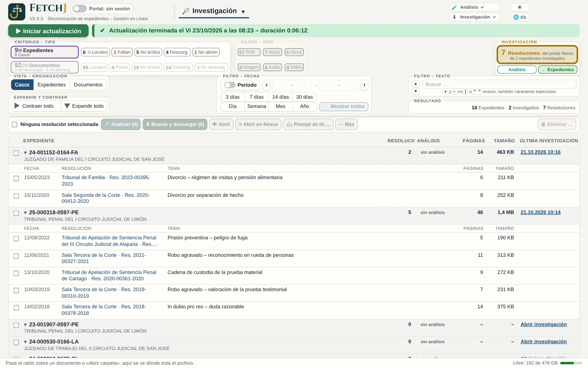
Task: Click Contraer todo triangle button
Action: 36,106
